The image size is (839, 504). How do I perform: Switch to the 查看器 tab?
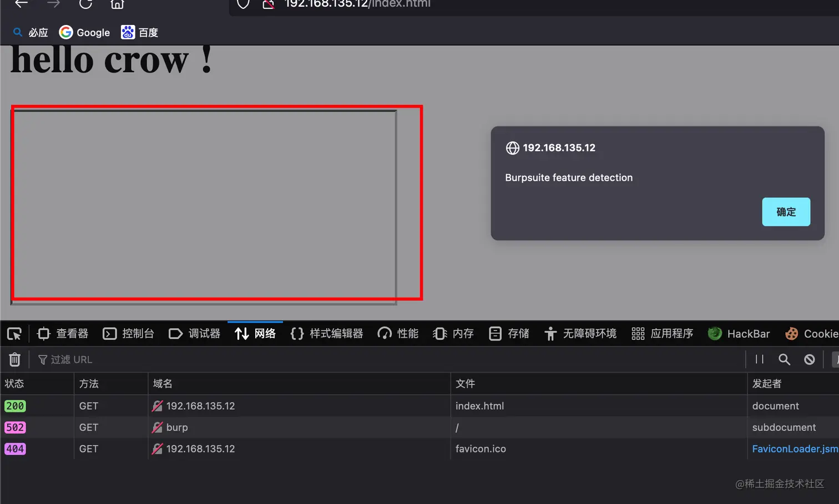coord(63,334)
